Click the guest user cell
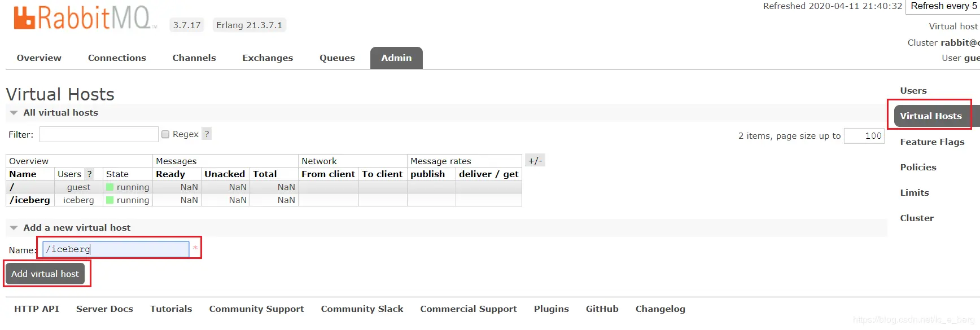Screen dimensions: 980x330 78,187
